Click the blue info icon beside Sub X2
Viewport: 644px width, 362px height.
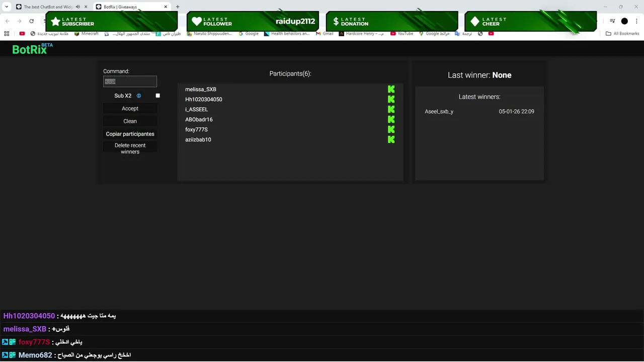pyautogui.click(x=139, y=96)
